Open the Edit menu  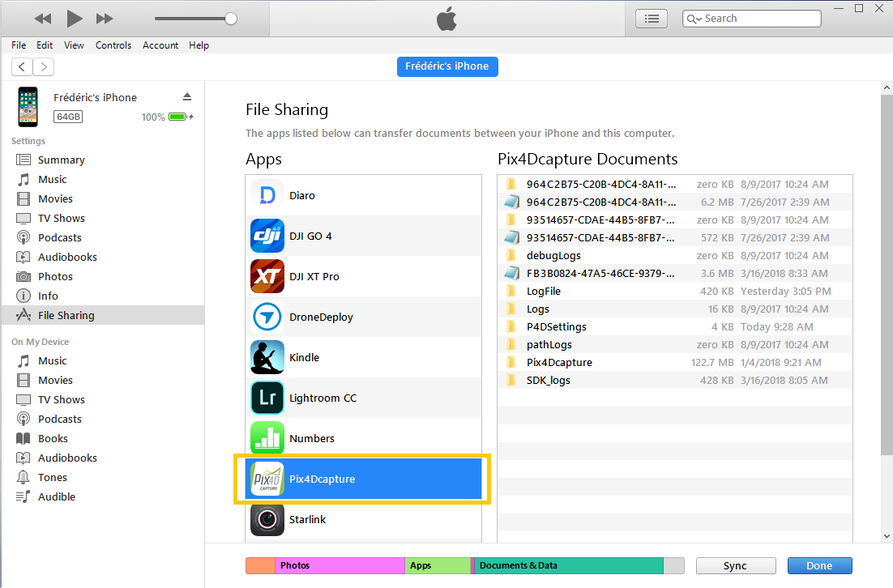click(x=45, y=45)
